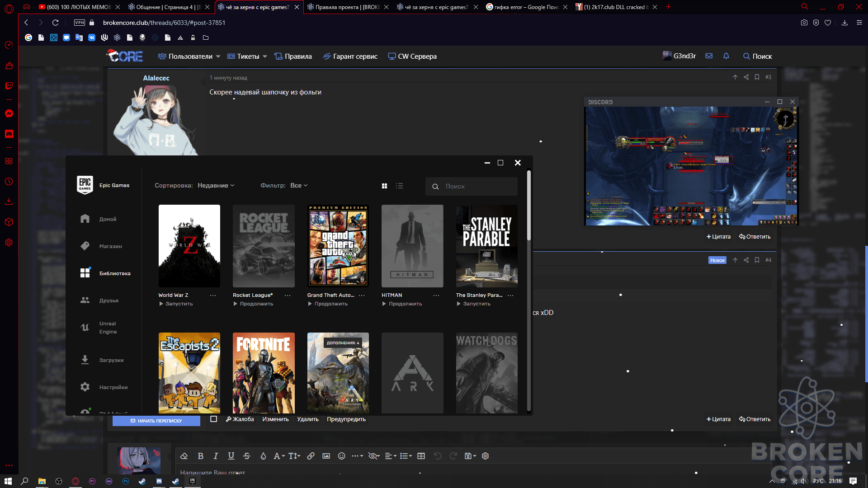
Task: Open Windows Start menu
Action: tap(8, 481)
